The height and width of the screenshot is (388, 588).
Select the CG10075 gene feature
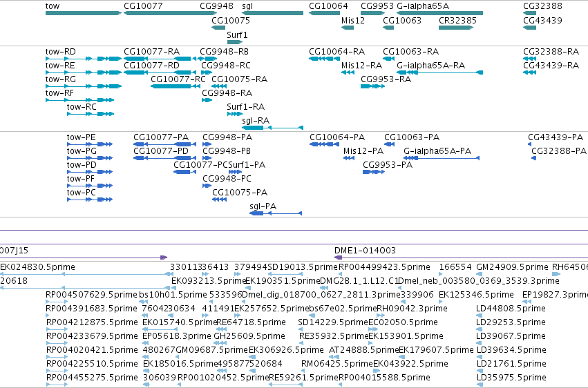click(218, 28)
